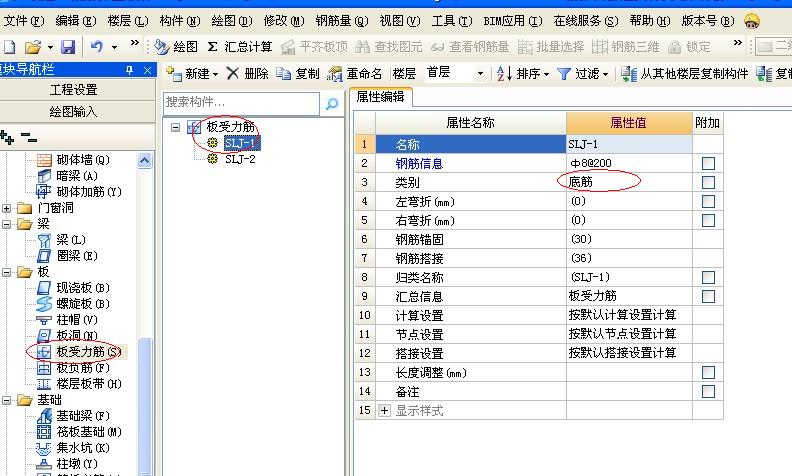Click the New file icon

(x=9, y=47)
